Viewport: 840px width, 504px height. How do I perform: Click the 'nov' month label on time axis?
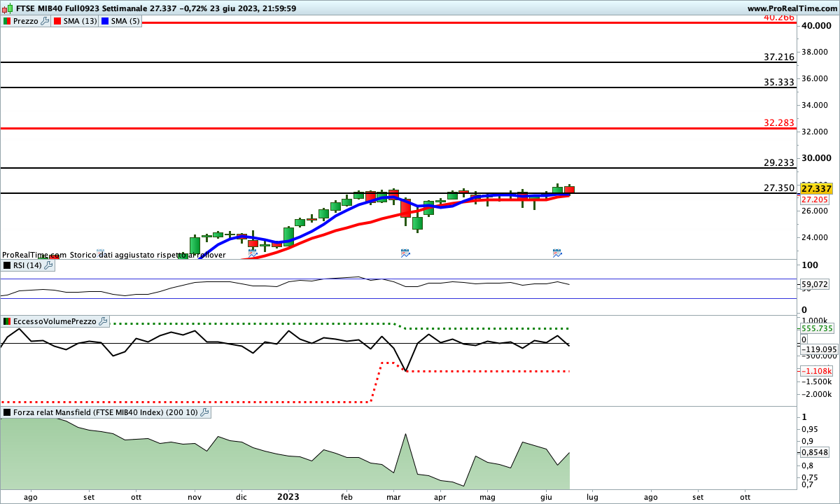pos(195,497)
